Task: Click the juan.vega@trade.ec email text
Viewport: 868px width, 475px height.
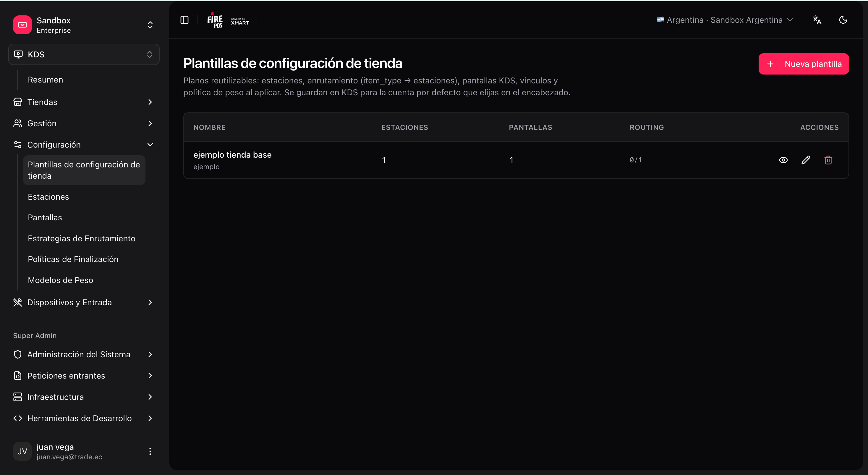Action: [x=69, y=457]
